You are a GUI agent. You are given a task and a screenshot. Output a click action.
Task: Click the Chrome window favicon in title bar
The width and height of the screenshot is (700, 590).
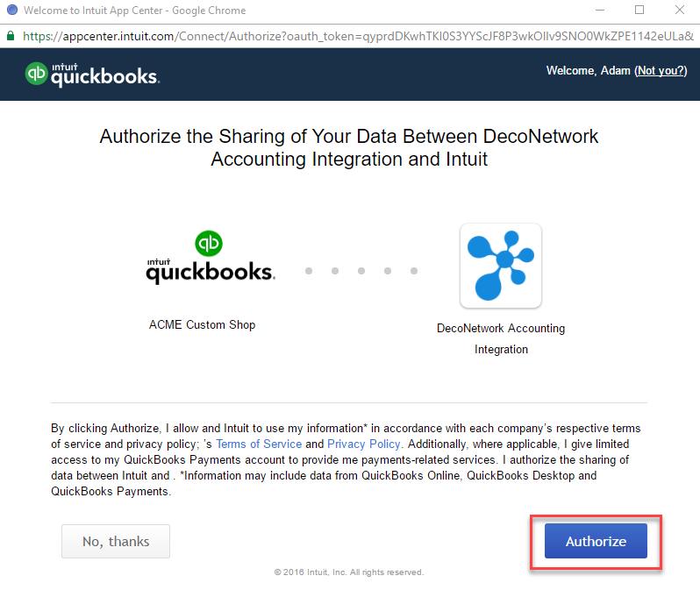point(12,10)
